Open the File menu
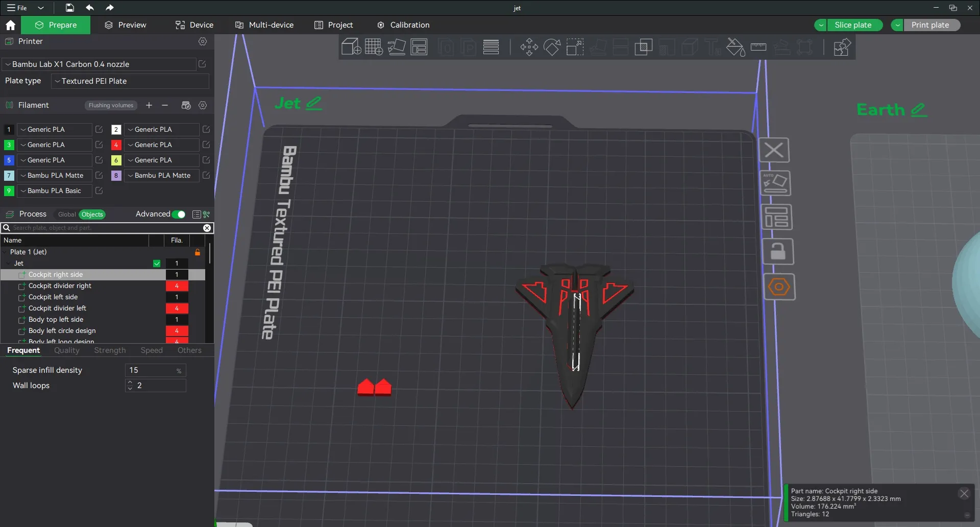Screen dimensions: 980x527 point(17,8)
